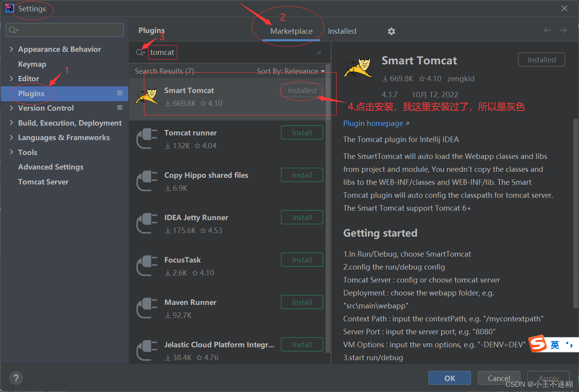Open the Sort By Relevance dropdown
The image size is (579, 392).
click(x=291, y=71)
